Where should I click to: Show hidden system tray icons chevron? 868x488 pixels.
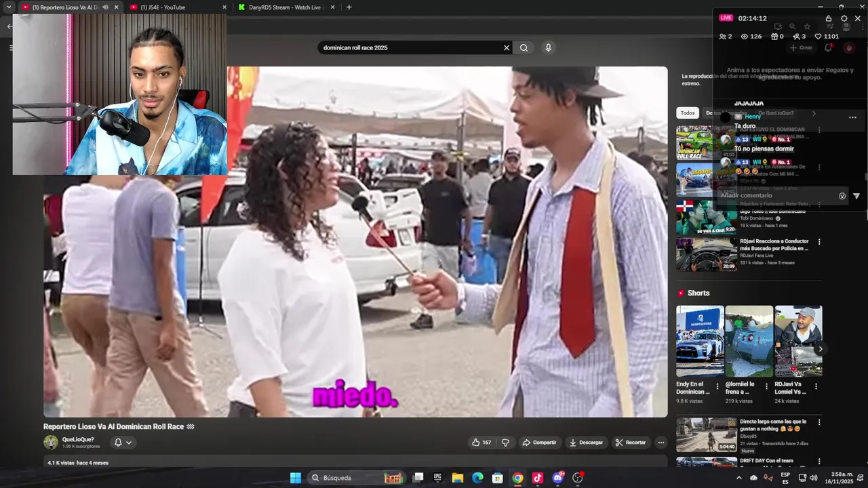click(x=739, y=478)
